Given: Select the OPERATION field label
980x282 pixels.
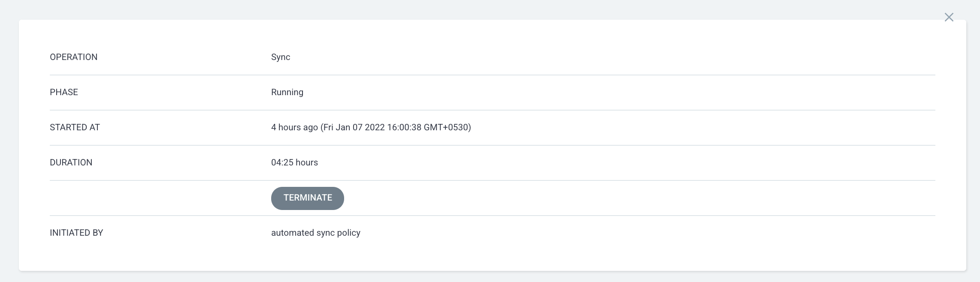Looking at the screenshot, I should click(x=73, y=57).
